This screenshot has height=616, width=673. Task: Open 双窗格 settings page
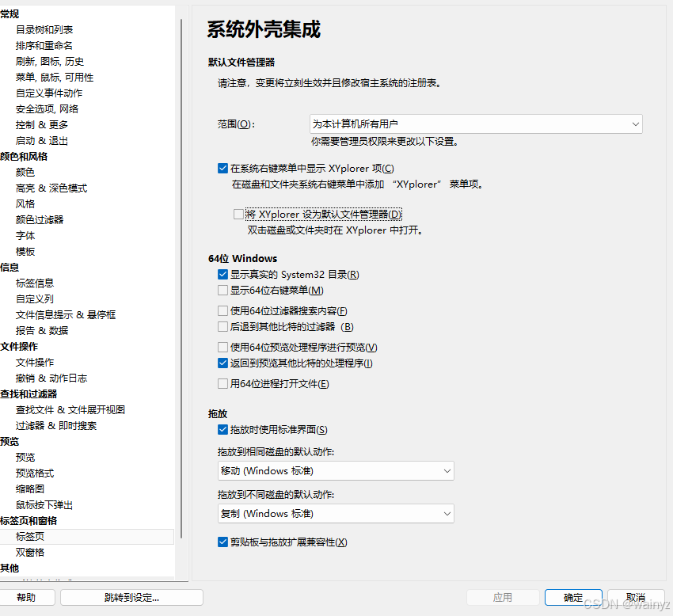click(x=30, y=553)
